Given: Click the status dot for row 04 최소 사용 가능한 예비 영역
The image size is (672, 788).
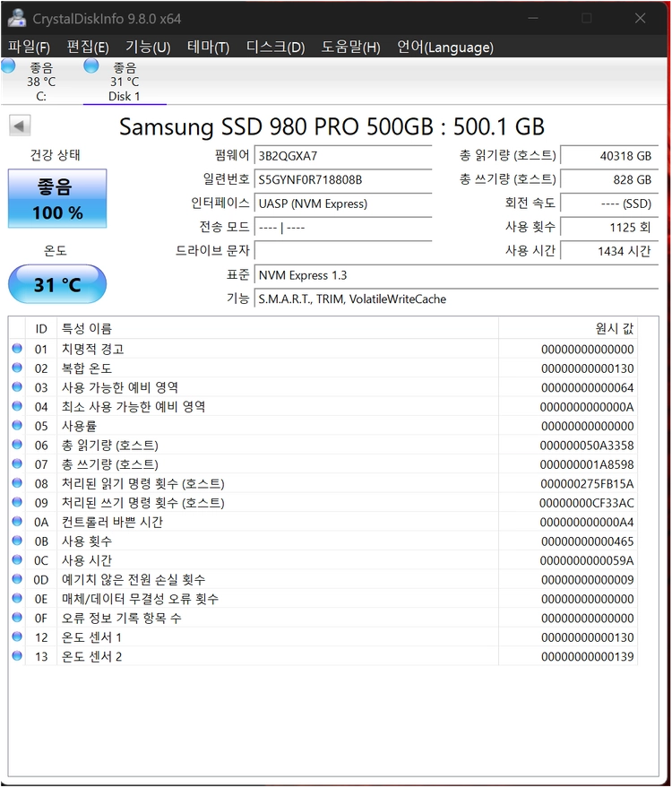Looking at the screenshot, I should click(x=17, y=405).
